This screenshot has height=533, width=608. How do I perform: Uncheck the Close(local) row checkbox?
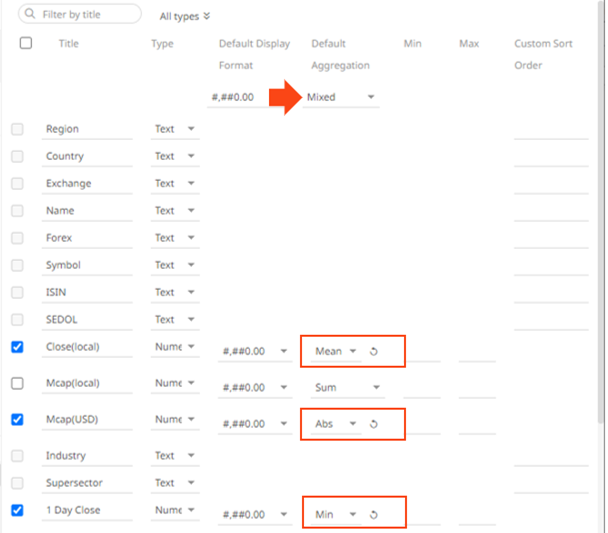click(17, 347)
